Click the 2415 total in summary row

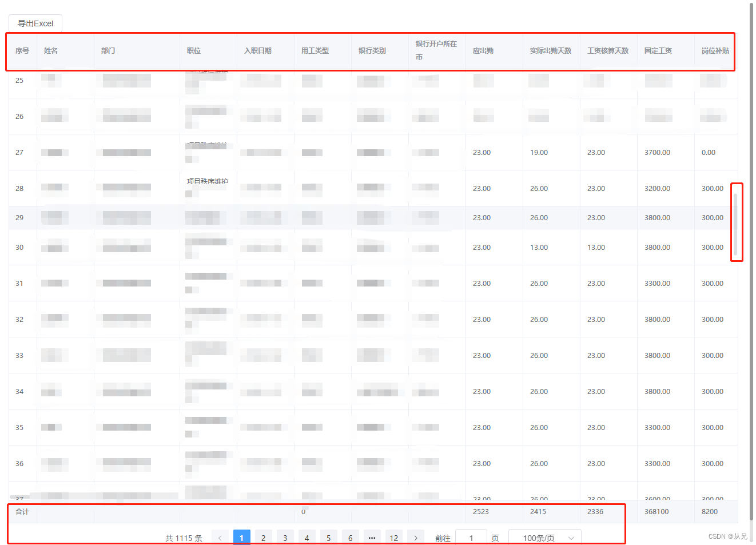click(538, 512)
